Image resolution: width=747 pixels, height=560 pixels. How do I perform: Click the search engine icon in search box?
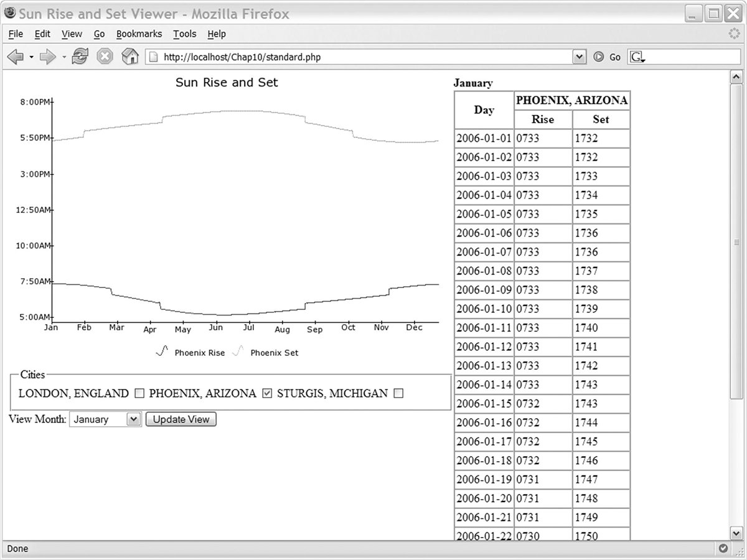click(637, 57)
